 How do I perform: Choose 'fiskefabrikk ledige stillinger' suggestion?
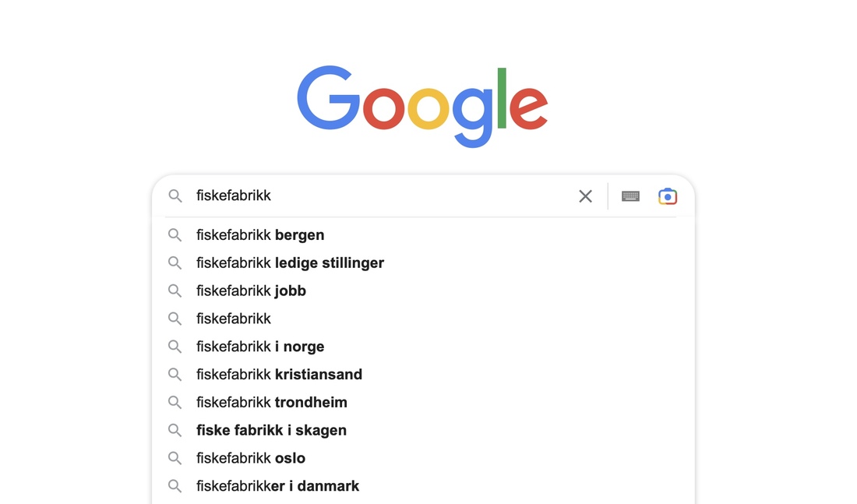point(290,263)
